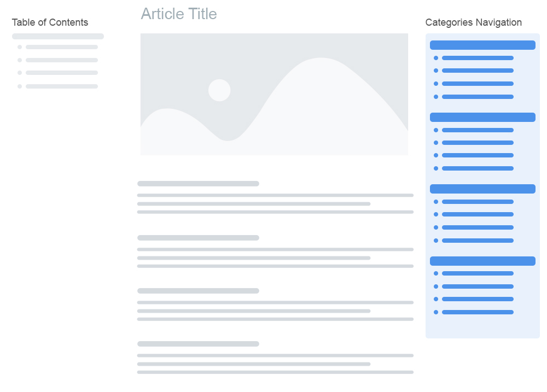The image size is (547, 392).
Task: Click the last link in the fourth category group
Action: [478, 312]
